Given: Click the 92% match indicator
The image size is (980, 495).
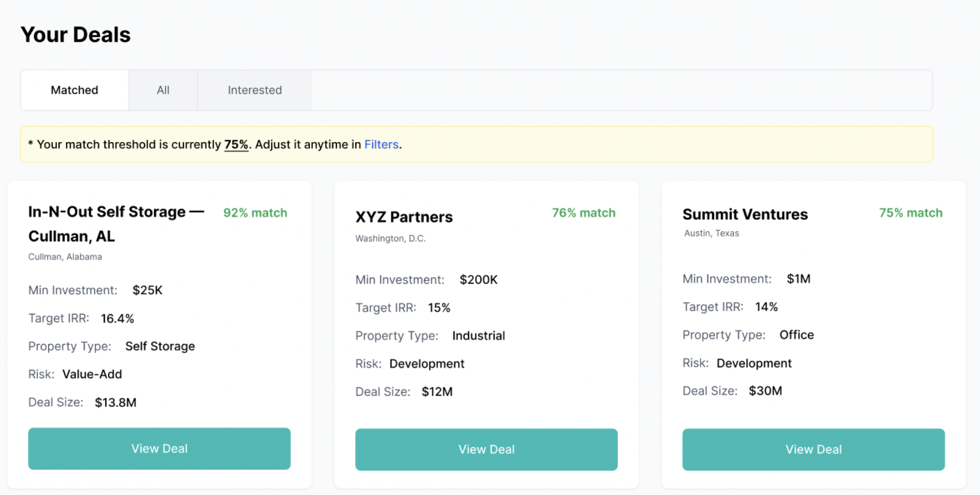Looking at the screenshot, I should click(x=255, y=212).
